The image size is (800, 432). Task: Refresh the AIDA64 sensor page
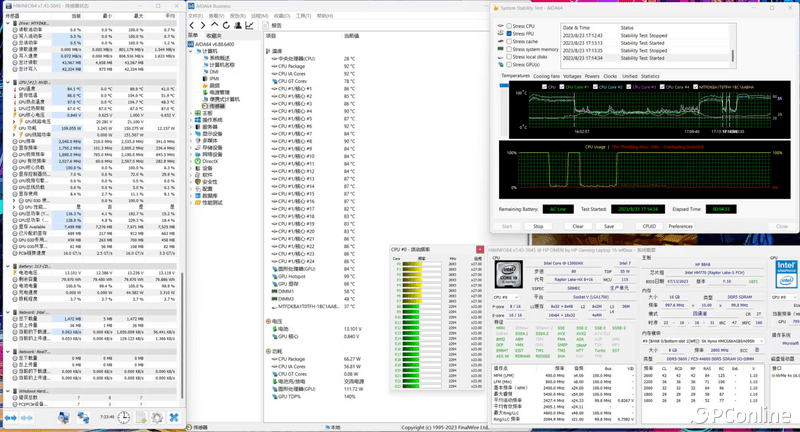pyautogui.click(x=226, y=25)
